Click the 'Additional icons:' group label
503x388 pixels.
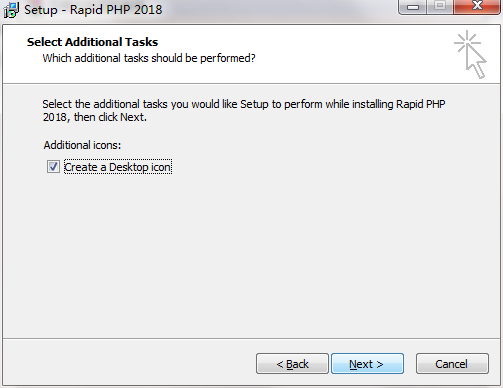pos(82,145)
